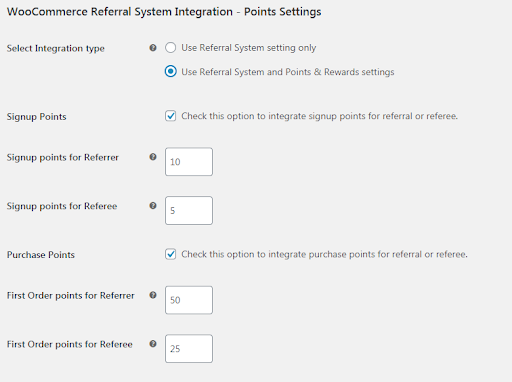This screenshot has height=382, width=512.
Task: Focus the Signup points for Referee field
Action: click(189, 210)
